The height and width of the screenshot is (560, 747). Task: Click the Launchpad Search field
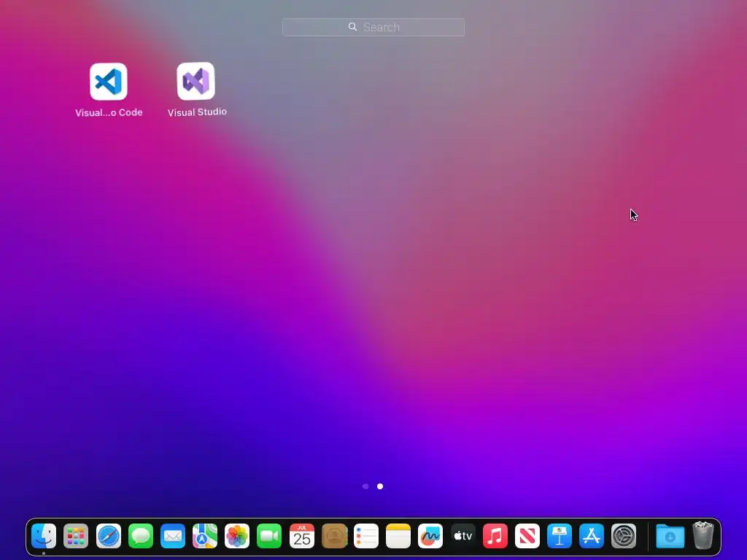coord(373,27)
